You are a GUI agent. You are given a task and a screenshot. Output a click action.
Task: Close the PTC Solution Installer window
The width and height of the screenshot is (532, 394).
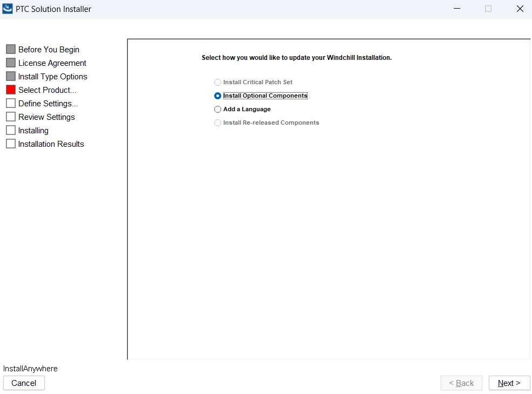click(520, 9)
